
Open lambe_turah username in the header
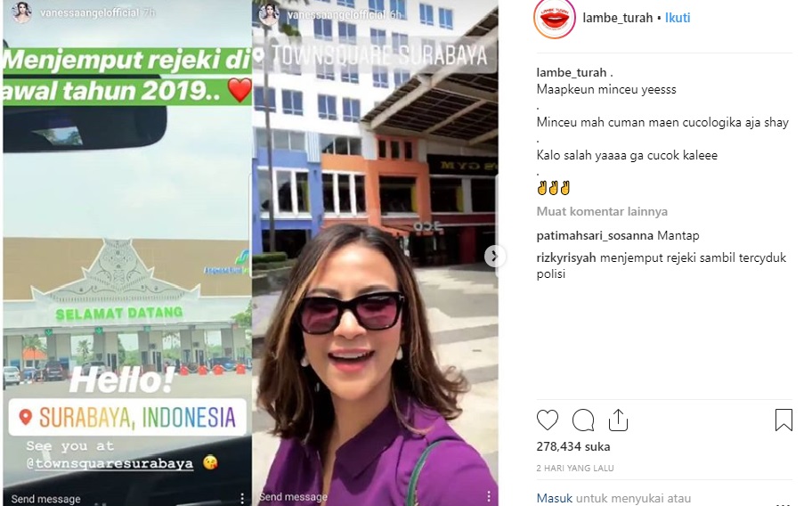pos(617,18)
